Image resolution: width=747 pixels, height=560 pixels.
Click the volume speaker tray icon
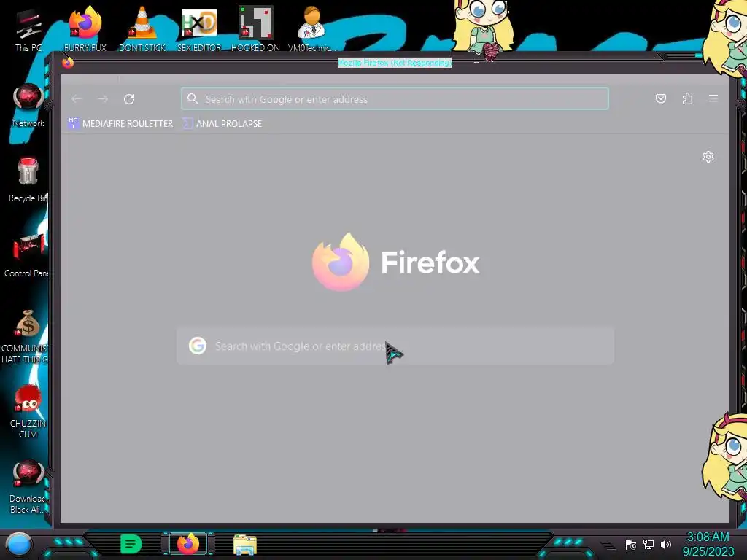click(665, 544)
